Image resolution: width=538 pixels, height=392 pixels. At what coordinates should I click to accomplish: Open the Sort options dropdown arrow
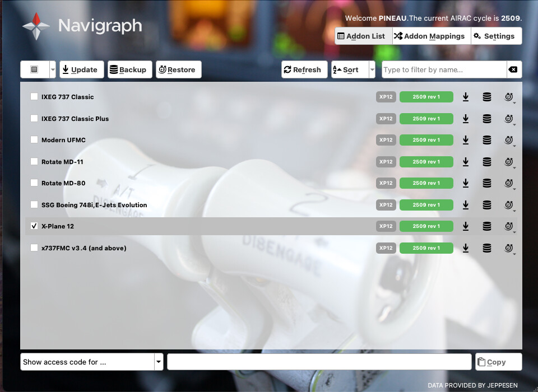pos(372,69)
